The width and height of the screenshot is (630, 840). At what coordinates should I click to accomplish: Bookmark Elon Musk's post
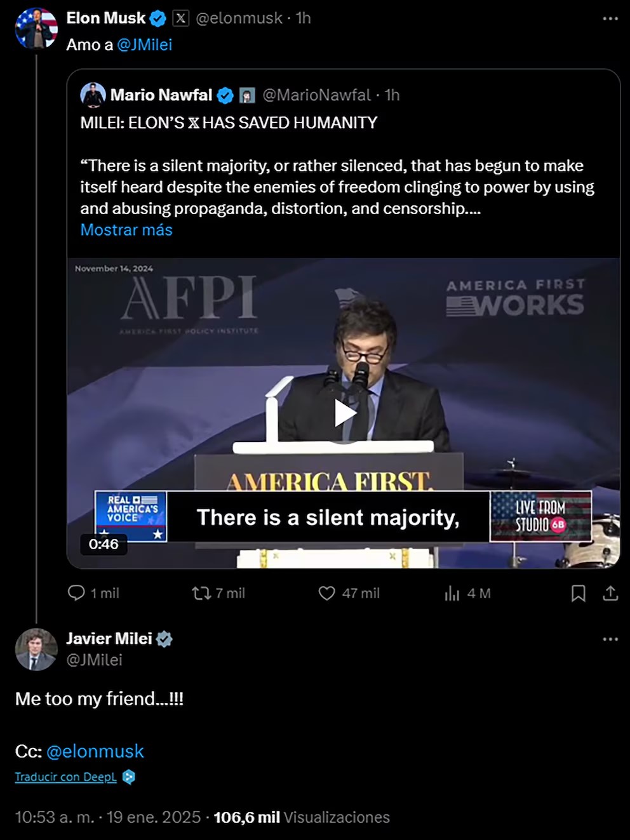578,593
